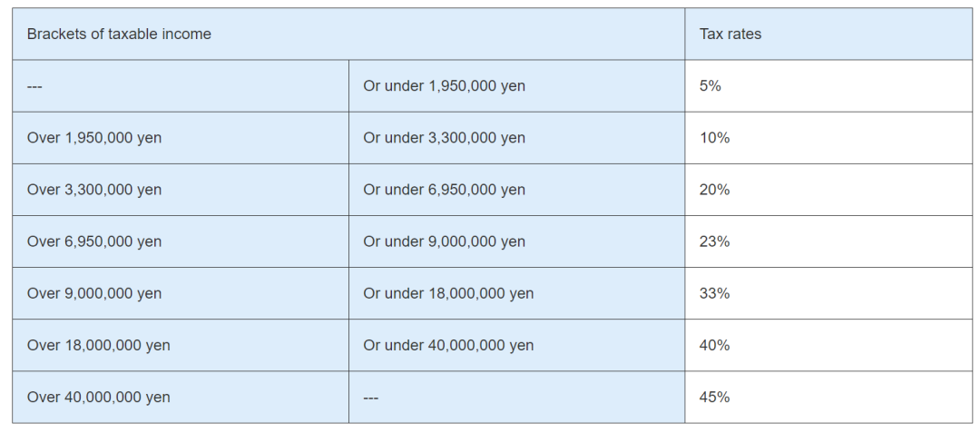Click the Or under 9,000,000 yen cell
The height and width of the screenshot is (433, 980).
pos(517,241)
